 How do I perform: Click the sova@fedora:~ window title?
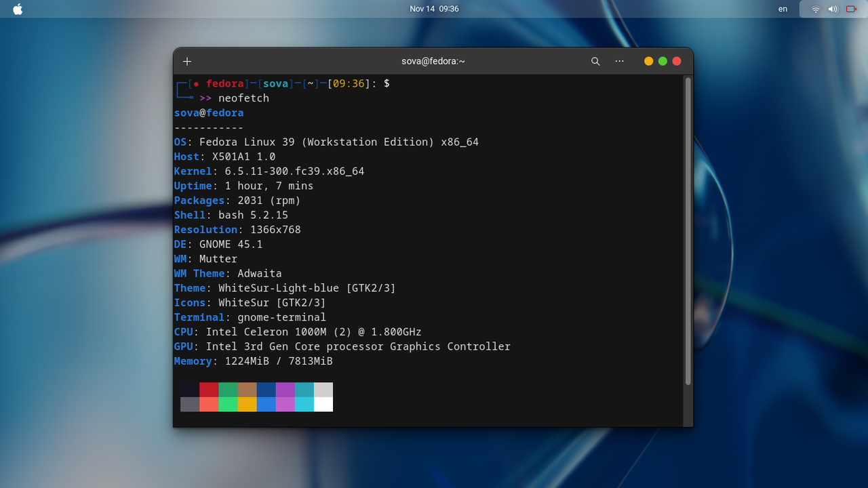(x=433, y=61)
